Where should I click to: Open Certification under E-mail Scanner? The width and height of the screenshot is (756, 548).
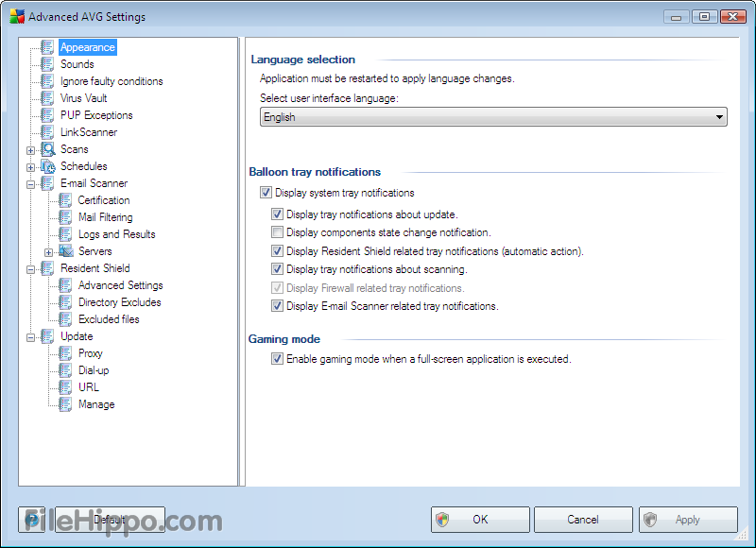[104, 200]
